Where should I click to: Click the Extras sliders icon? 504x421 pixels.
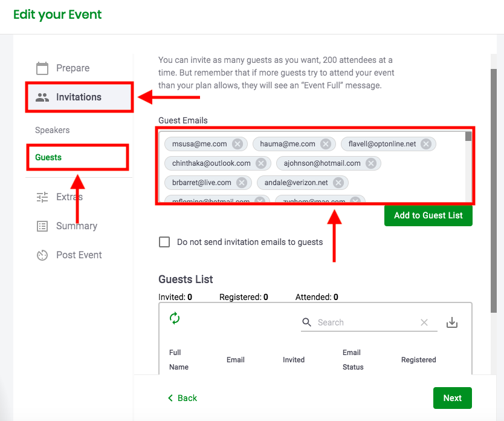(42, 197)
